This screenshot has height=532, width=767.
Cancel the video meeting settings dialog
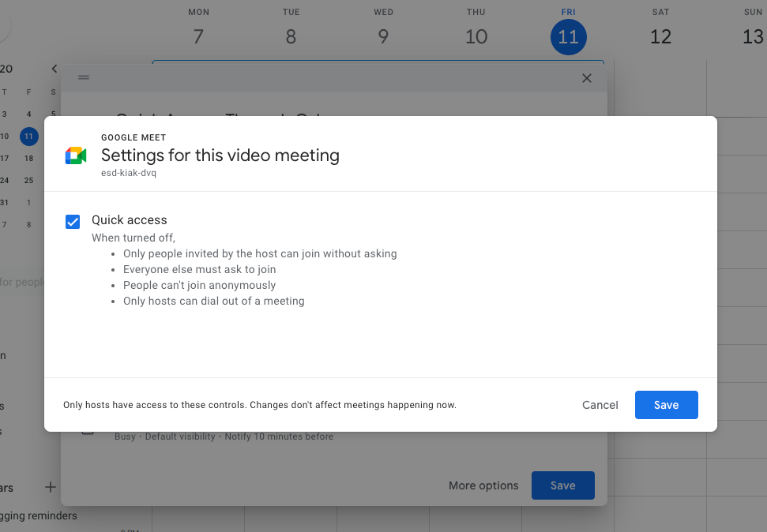pyautogui.click(x=600, y=405)
